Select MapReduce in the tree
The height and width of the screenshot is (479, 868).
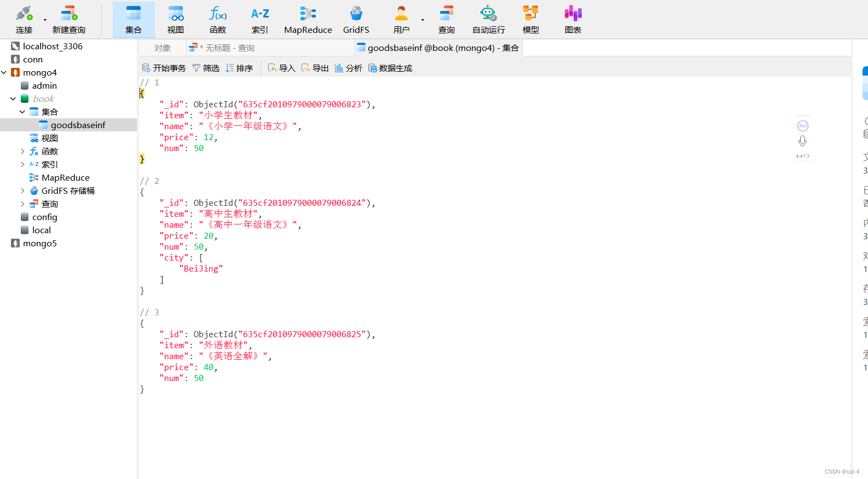[65, 177]
